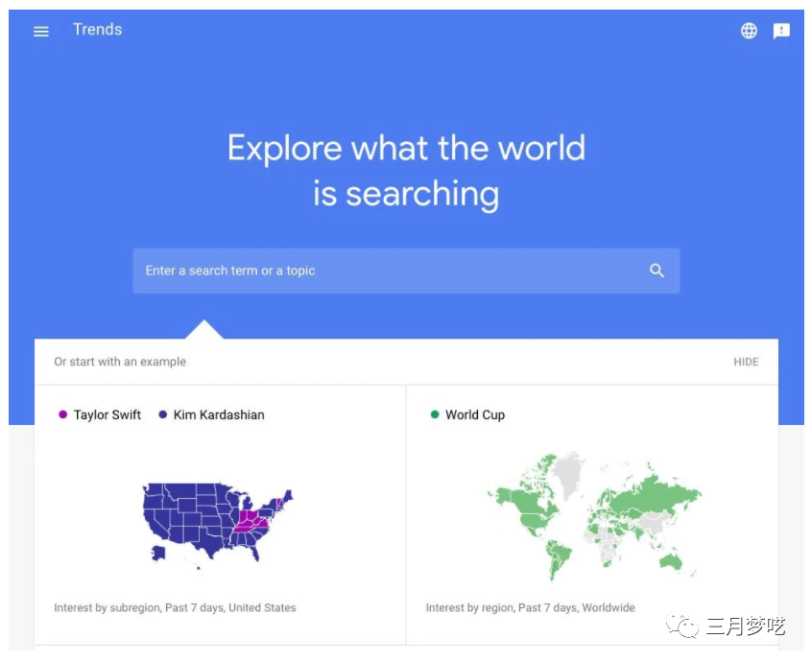Viewport: 812px width, 662px height.
Task: Open the send feedback icon
Action: (781, 31)
